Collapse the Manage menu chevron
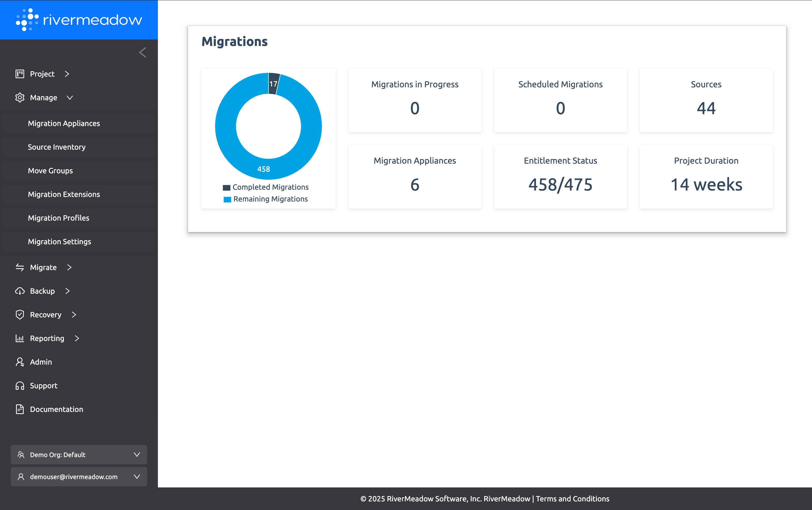 tap(70, 98)
